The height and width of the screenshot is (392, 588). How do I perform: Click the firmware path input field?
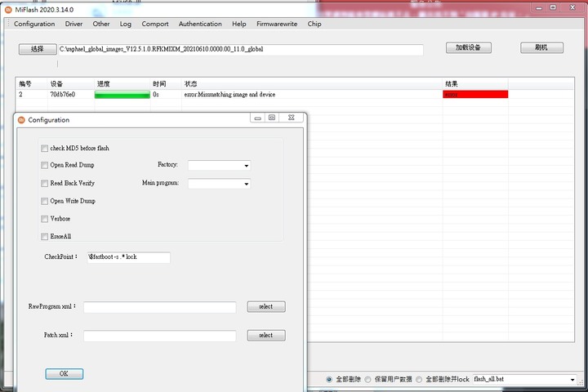coord(241,50)
